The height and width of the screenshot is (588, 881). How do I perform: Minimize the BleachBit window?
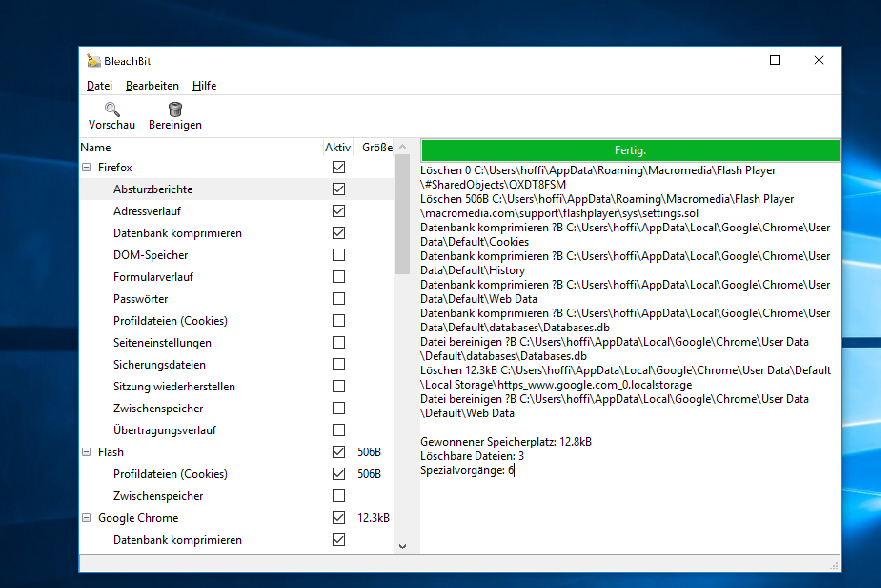click(x=731, y=60)
